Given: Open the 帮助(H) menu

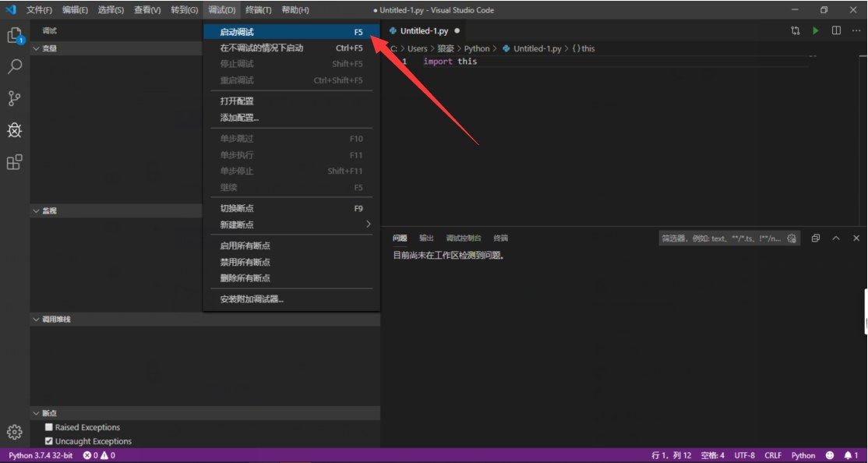Looking at the screenshot, I should [x=295, y=10].
